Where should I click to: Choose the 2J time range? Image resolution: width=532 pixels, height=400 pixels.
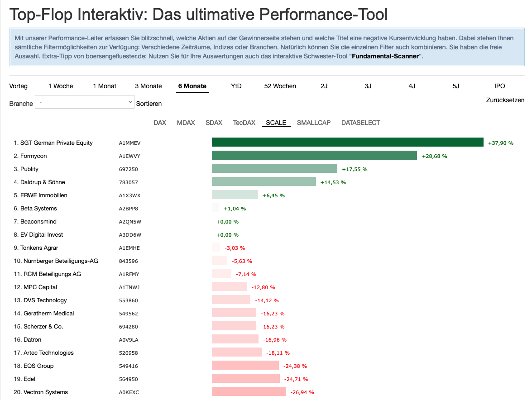[324, 86]
